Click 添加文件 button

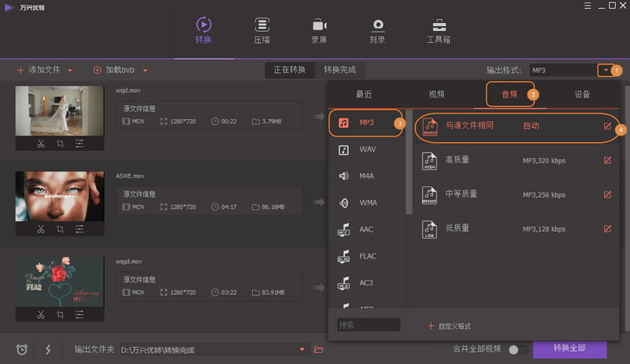pyautogui.click(x=39, y=71)
